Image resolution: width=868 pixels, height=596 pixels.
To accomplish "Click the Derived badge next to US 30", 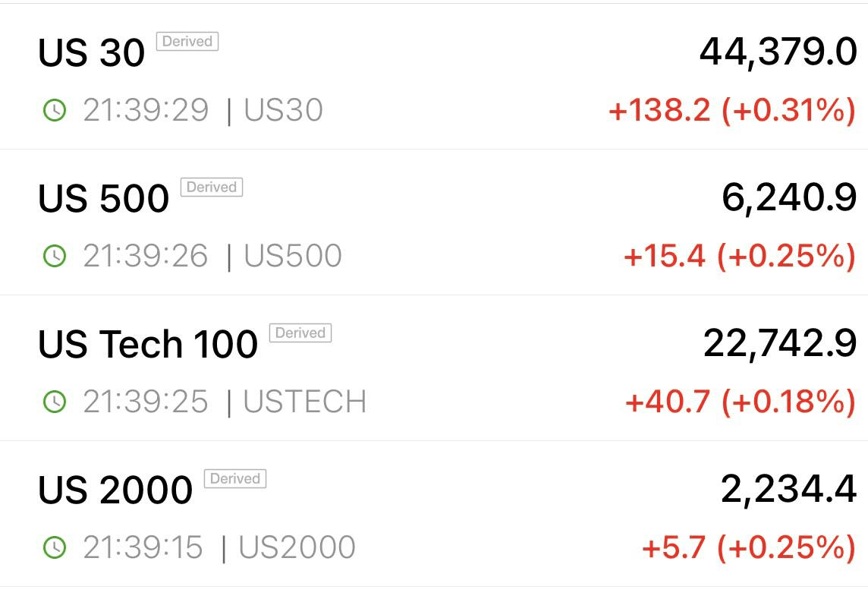I will tap(187, 42).
